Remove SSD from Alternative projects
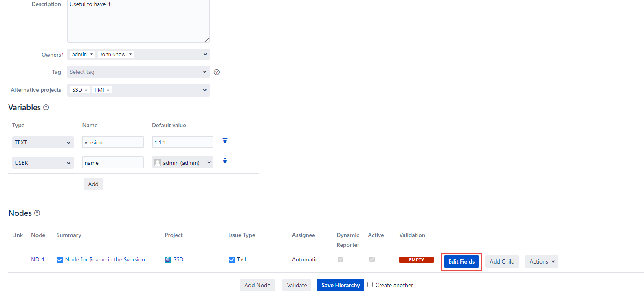Image resolution: width=644 pixels, height=299 pixels. [86, 90]
